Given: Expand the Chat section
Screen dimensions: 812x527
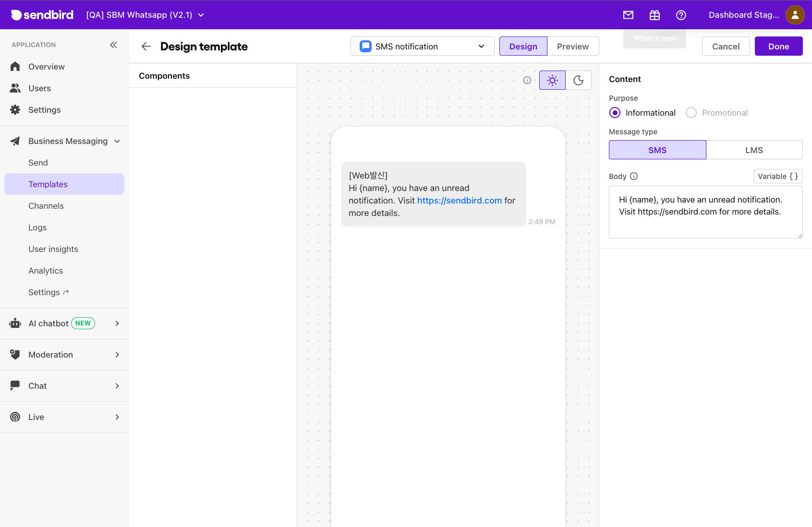Looking at the screenshot, I should point(117,386).
